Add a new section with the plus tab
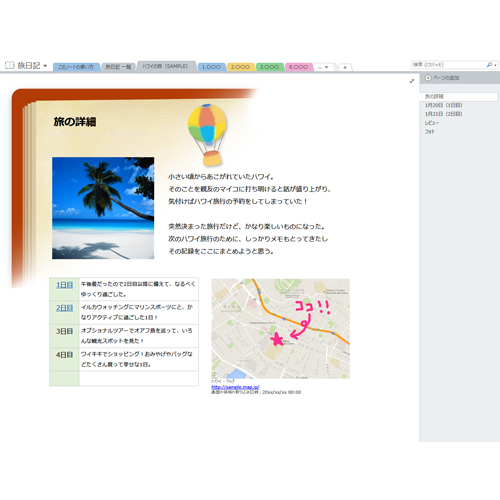Viewport: 500px width, 500px height. [345, 67]
